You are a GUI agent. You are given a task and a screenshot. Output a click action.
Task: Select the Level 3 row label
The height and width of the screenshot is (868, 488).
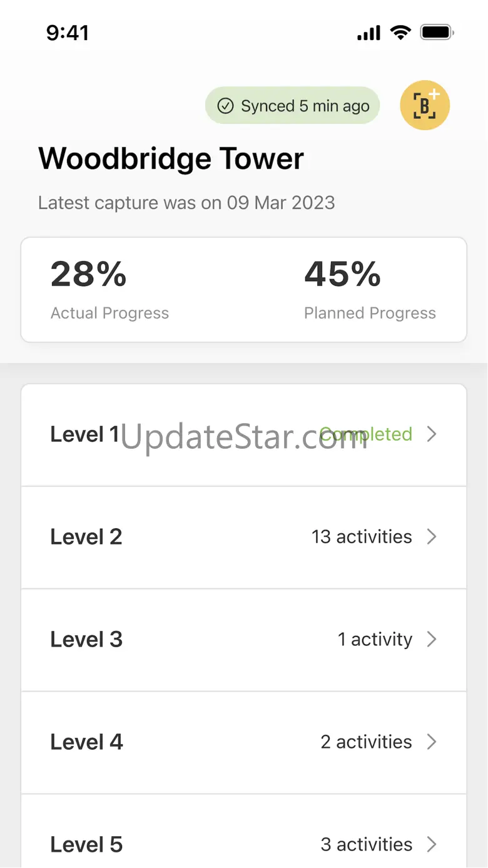pyautogui.click(x=86, y=640)
